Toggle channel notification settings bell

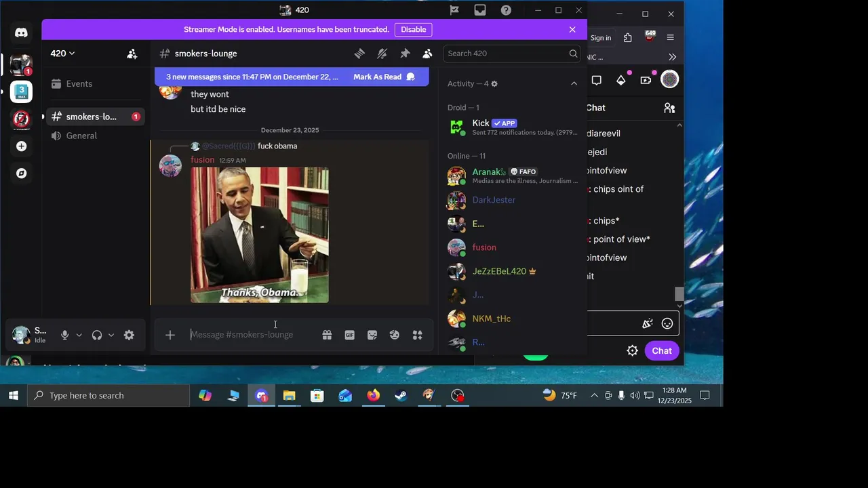point(382,54)
